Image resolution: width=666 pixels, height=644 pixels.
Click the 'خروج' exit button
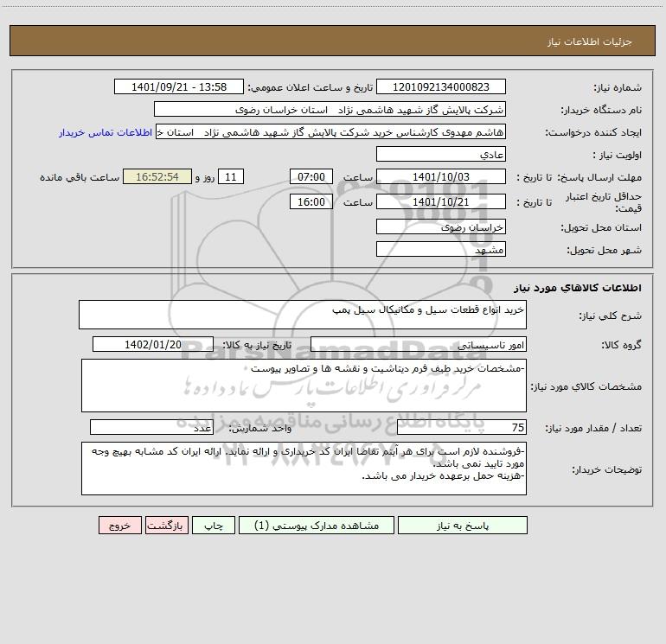point(119,526)
